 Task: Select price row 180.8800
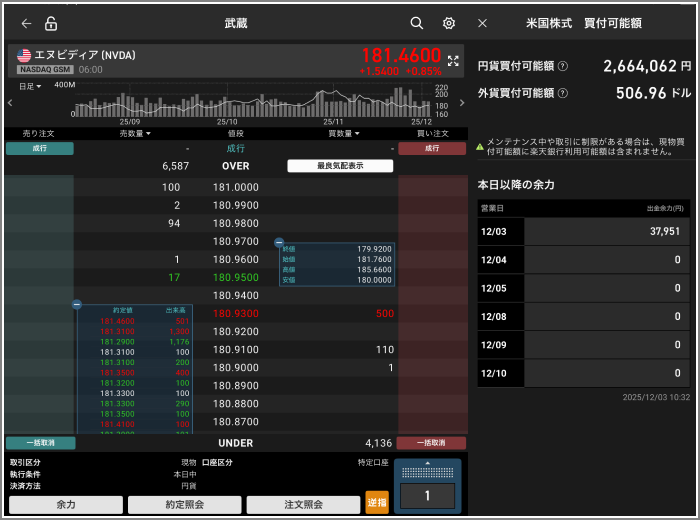pos(236,404)
